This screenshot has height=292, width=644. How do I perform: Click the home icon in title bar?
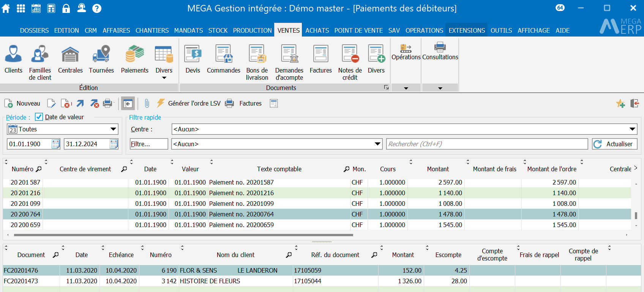pyautogui.click(x=6, y=8)
